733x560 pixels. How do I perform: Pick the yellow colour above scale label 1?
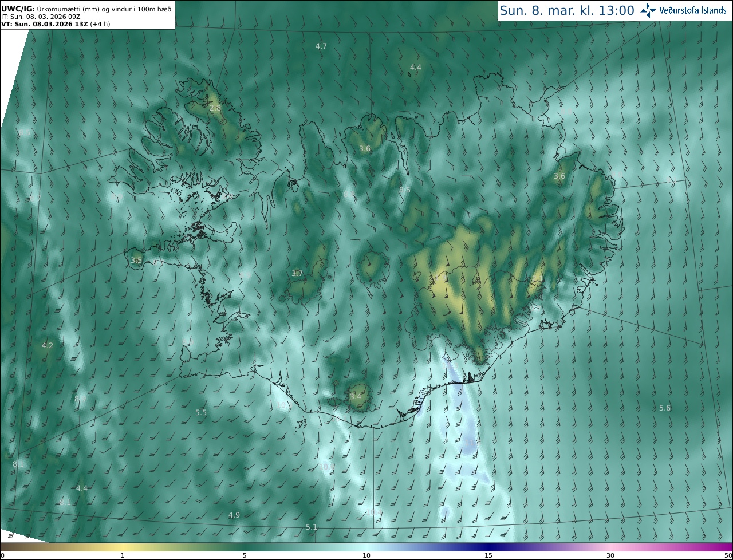click(x=123, y=547)
